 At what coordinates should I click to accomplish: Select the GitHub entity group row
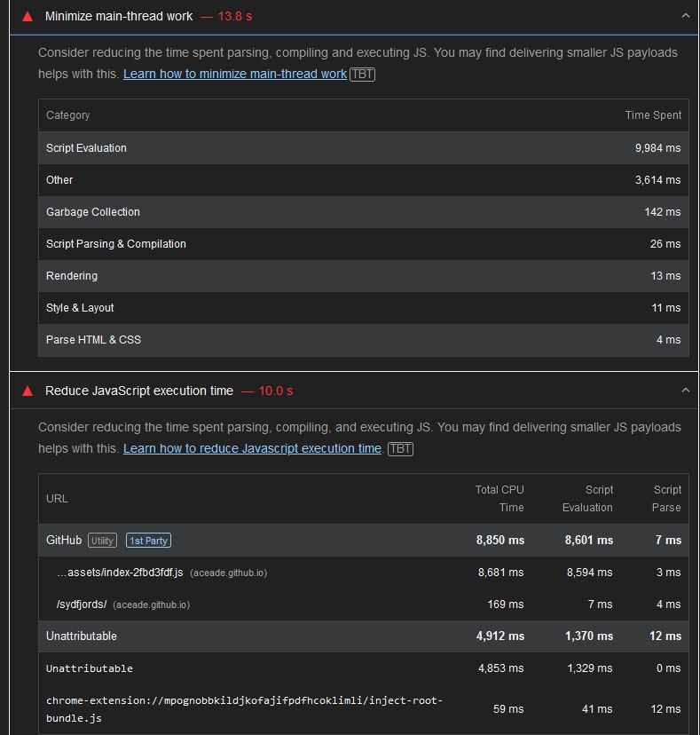(364, 540)
